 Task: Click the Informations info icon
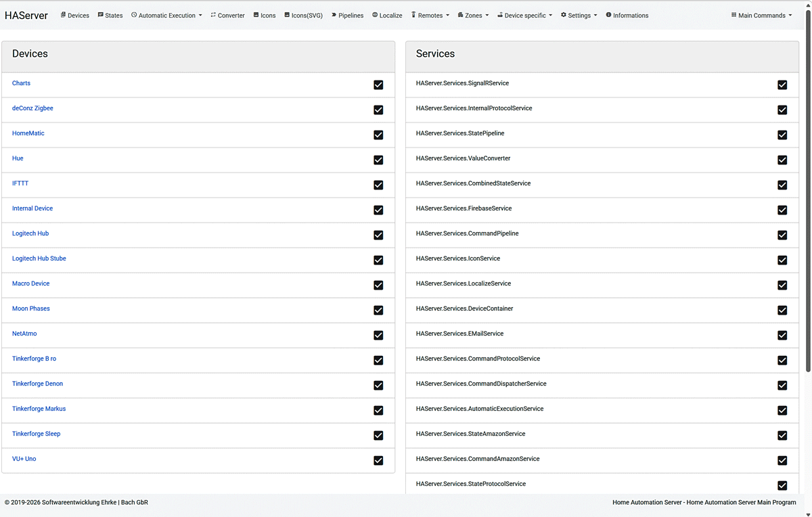pyautogui.click(x=608, y=15)
